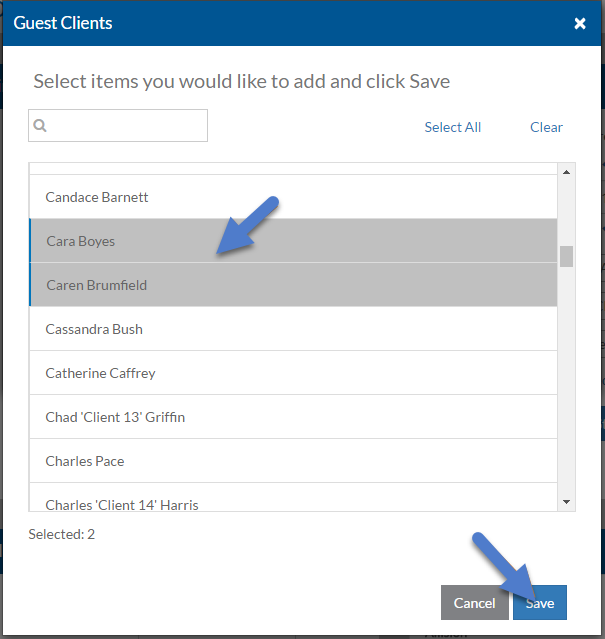This screenshot has height=639, width=605.
Task: Click scrollbar track below the thumb
Action: pos(566,381)
